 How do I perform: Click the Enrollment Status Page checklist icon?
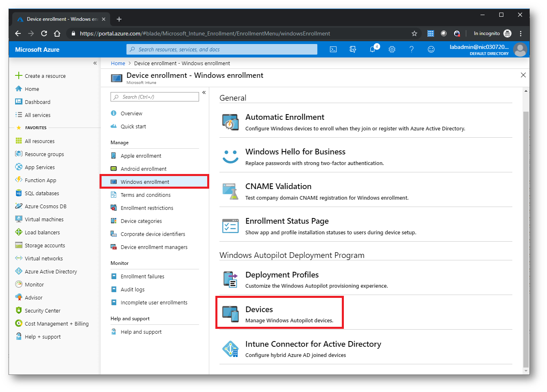click(x=230, y=226)
